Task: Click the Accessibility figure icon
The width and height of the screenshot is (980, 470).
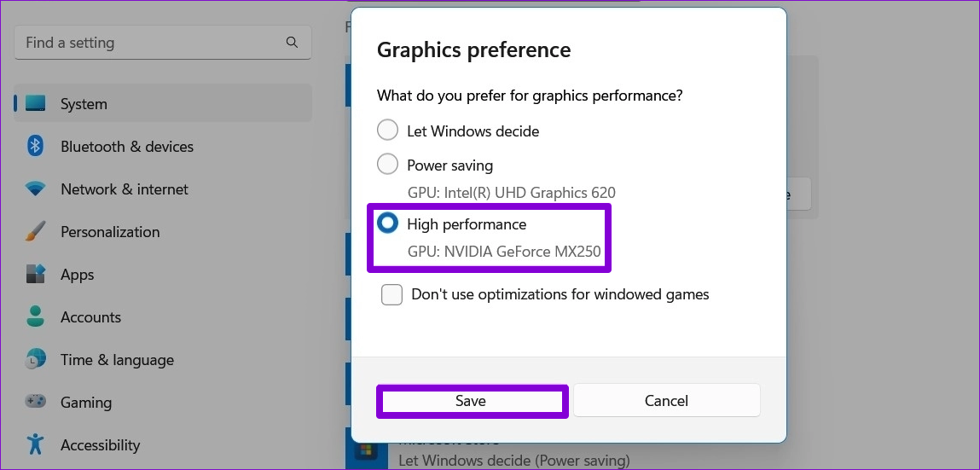Action: pyautogui.click(x=36, y=445)
